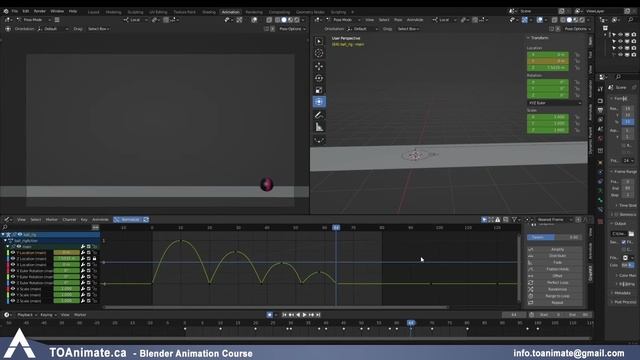The height and width of the screenshot is (360, 640).
Task: Edit the Z Location value field in Transform
Action: (x=548, y=67)
